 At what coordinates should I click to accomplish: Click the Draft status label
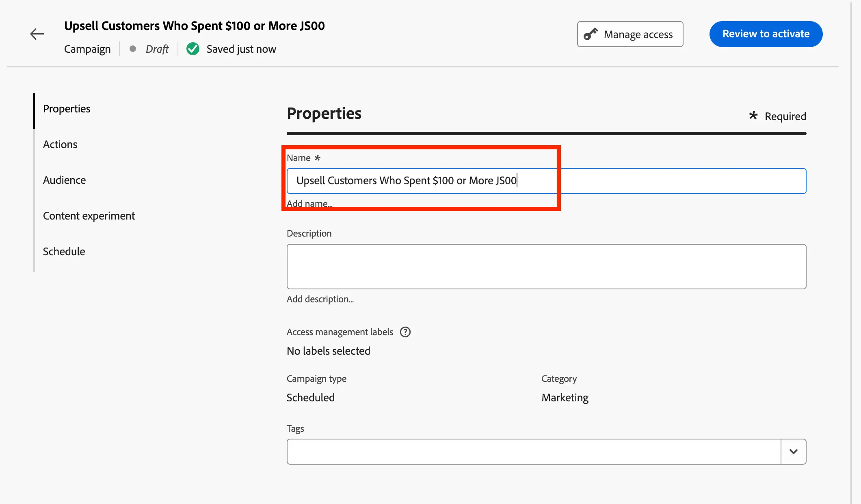click(157, 49)
